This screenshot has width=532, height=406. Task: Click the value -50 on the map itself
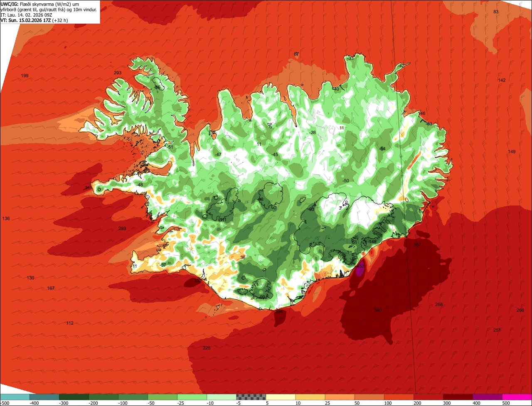click(345, 181)
